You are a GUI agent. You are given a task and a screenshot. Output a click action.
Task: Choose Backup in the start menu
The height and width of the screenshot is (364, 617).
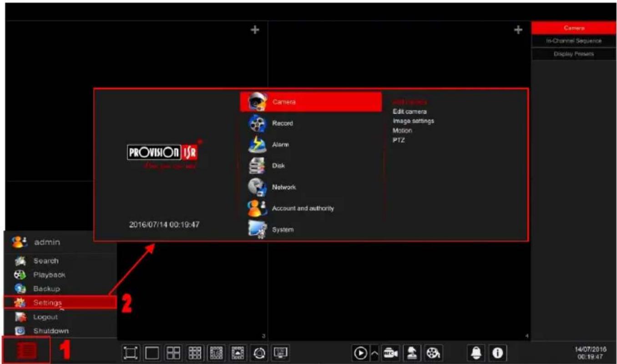tap(61, 289)
